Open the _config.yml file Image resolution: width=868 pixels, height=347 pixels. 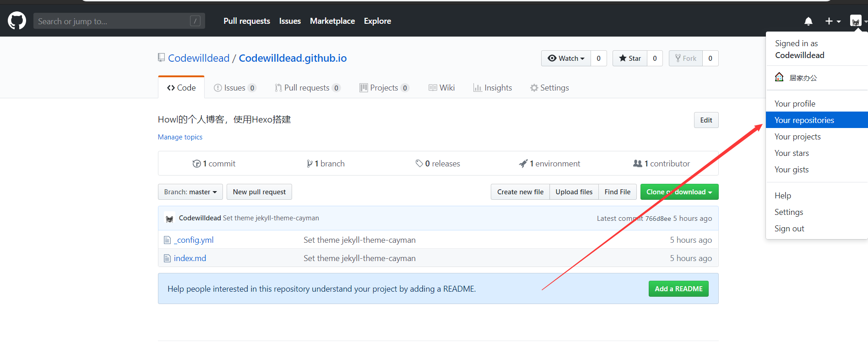[x=194, y=240]
